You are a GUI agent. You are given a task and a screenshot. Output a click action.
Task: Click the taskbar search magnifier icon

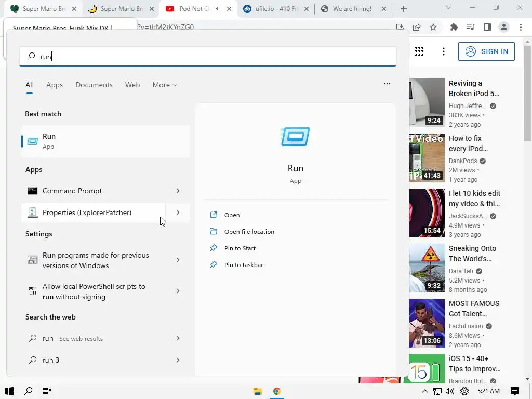[x=28, y=391]
